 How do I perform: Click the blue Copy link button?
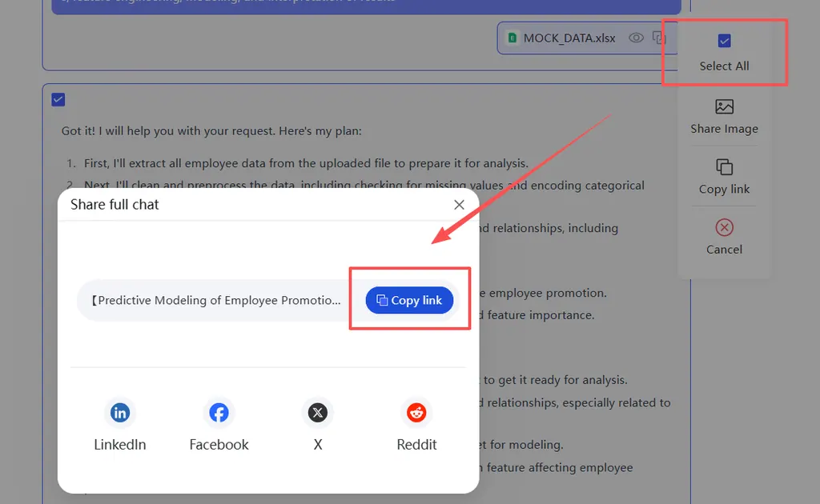[409, 300]
